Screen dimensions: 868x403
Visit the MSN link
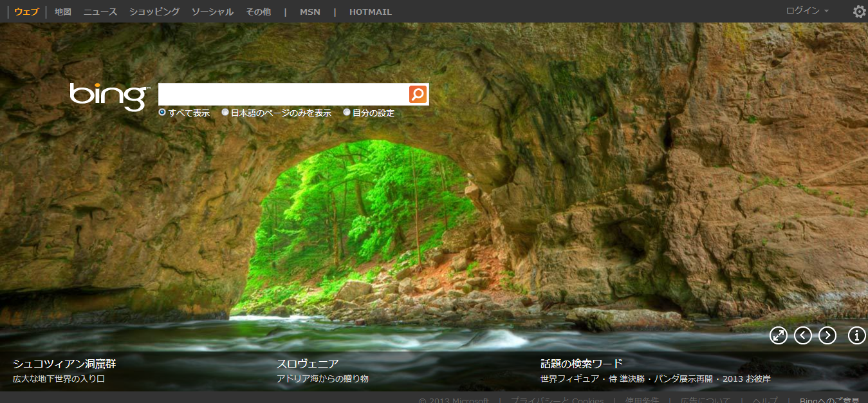pos(309,12)
